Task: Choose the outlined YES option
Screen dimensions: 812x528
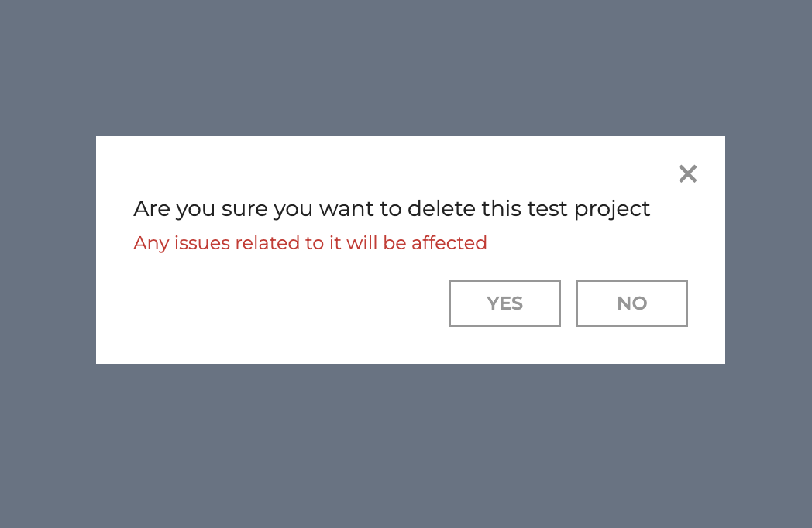Action: click(x=505, y=303)
